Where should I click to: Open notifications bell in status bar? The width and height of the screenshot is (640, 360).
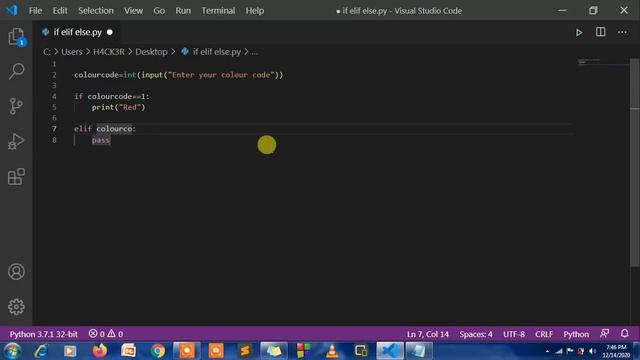point(624,333)
